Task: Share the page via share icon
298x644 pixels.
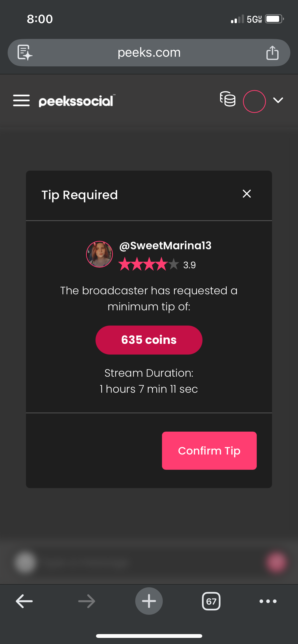Action: click(272, 53)
